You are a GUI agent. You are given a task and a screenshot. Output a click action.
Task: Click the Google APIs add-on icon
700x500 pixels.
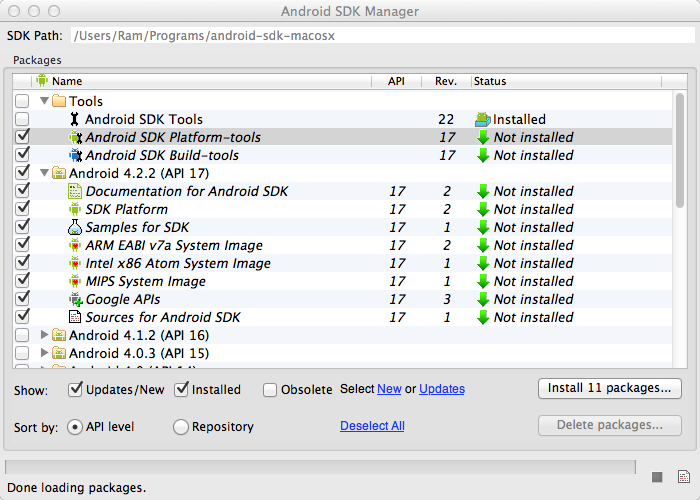click(x=75, y=299)
